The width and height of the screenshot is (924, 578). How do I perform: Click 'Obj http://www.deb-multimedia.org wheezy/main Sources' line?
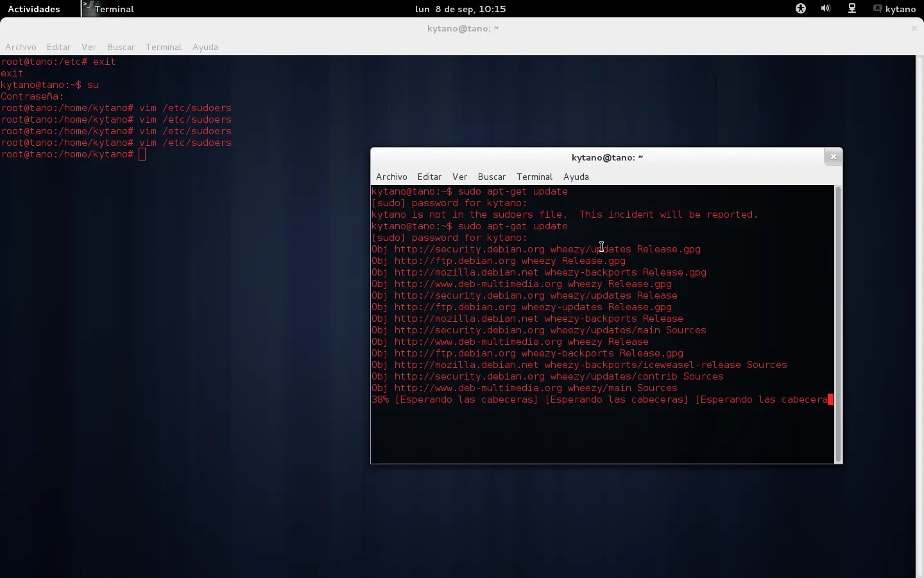(x=524, y=388)
